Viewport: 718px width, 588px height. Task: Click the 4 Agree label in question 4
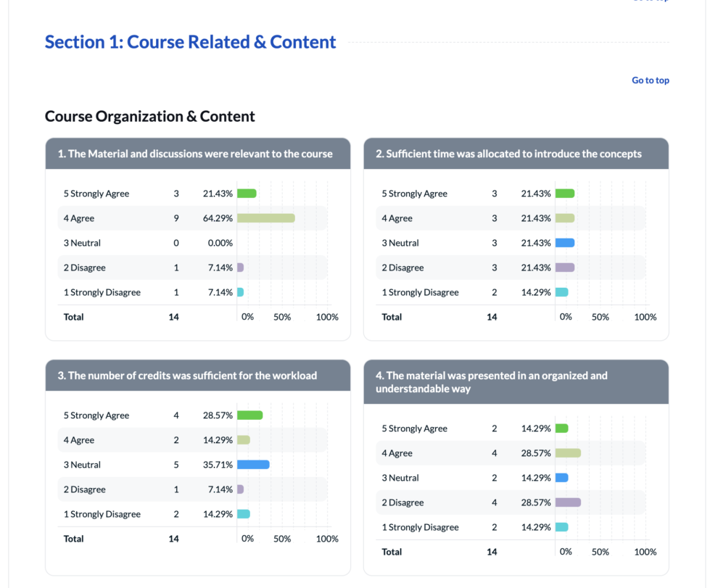coord(397,453)
